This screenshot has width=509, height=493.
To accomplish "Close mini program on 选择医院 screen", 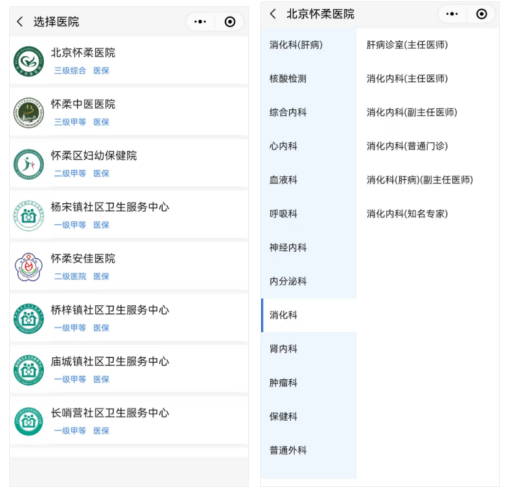I will pyautogui.click(x=230, y=22).
